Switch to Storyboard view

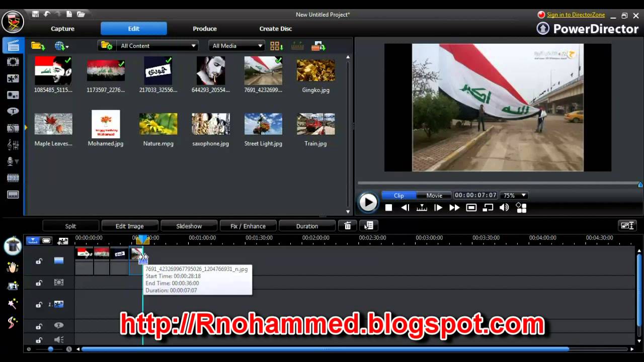point(46,241)
